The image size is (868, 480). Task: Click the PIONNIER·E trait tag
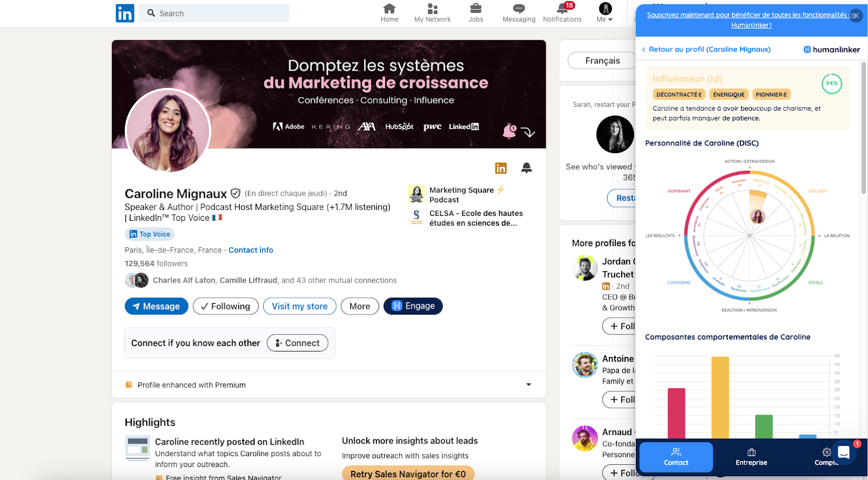click(x=771, y=94)
